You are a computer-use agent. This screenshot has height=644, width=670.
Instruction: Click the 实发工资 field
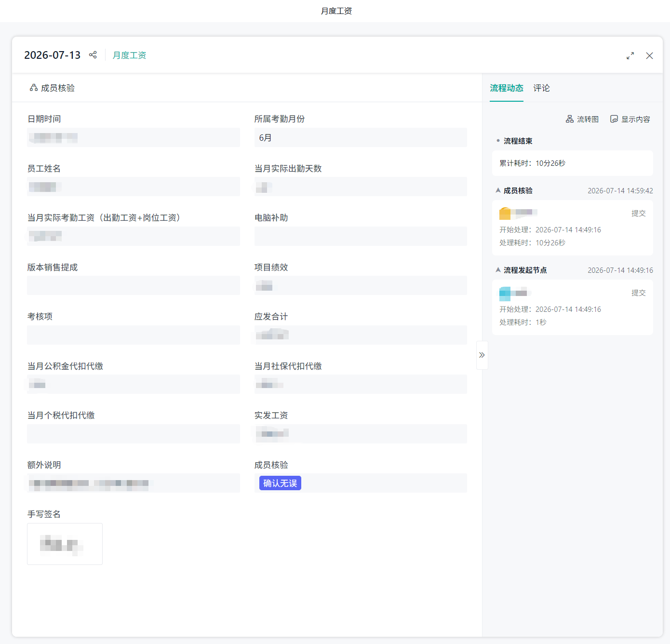361,434
